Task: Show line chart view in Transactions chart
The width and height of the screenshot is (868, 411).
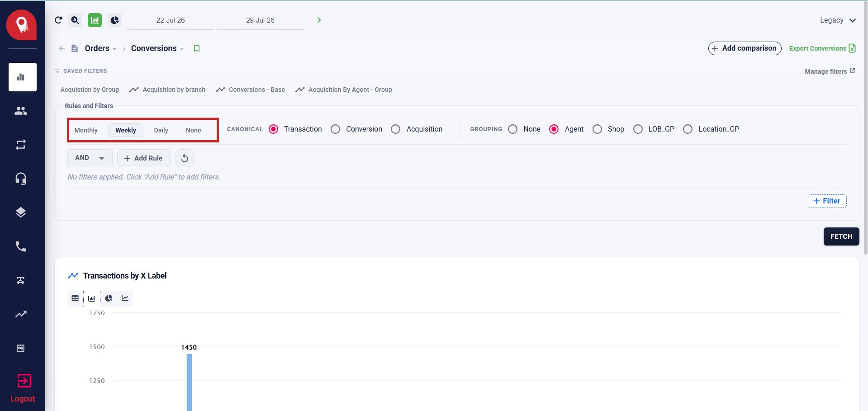Action: click(x=125, y=298)
